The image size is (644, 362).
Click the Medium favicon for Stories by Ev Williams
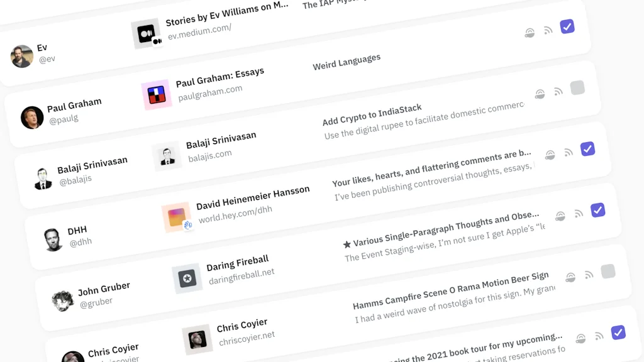pyautogui.click(x=146, y=33)
